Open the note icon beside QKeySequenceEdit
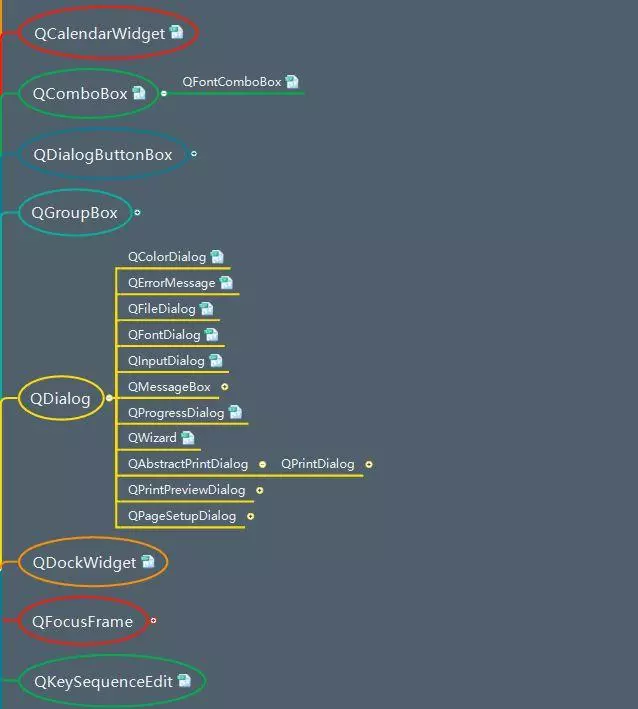This screenshot has width=638, height=709. pyautogui.click(x=184, y=680)
